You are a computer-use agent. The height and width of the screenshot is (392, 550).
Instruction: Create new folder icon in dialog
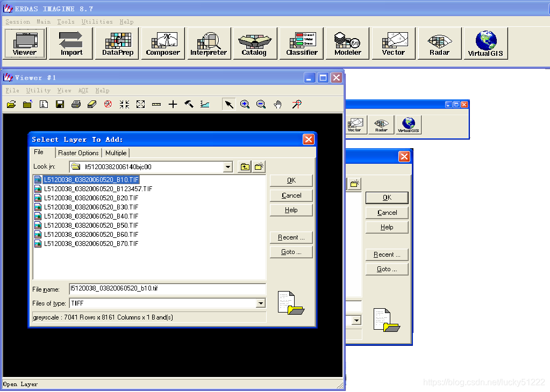coord(259,167)
